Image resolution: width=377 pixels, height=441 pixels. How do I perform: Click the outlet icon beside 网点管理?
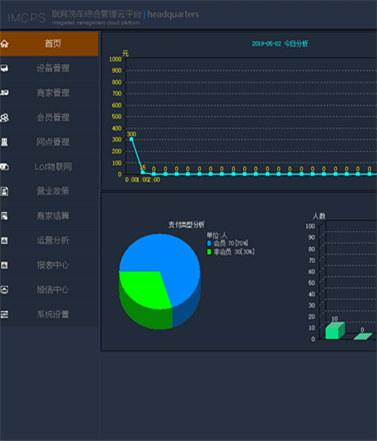click(x=5, y=142)
